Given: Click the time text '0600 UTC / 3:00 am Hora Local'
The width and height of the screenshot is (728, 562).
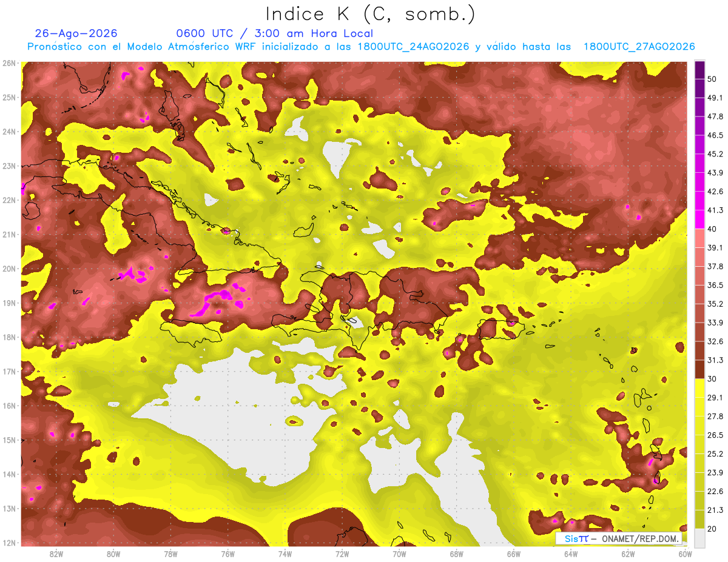Looking at the screenshot, I should pyautogui.click(x=274, y=33).
